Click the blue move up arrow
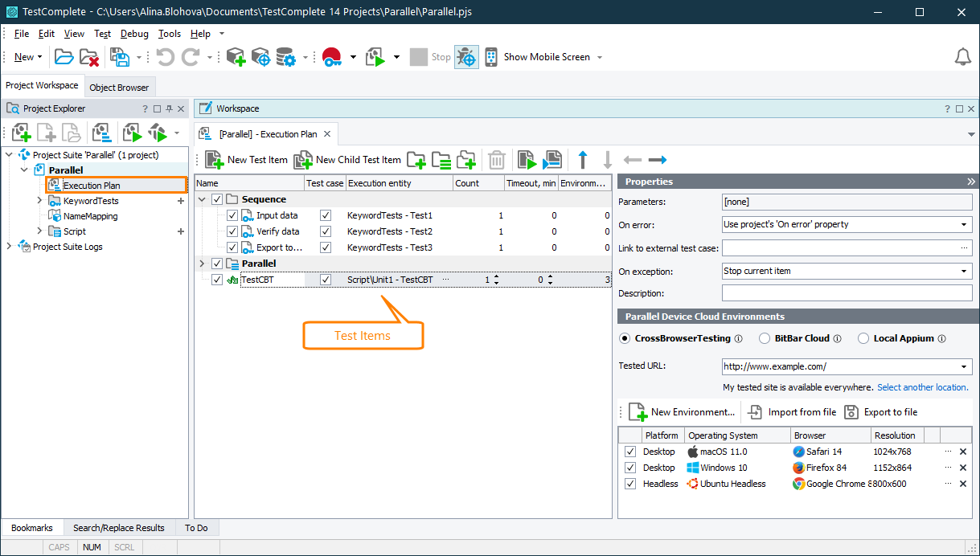 pyautogui.click(x=583, y=160)
